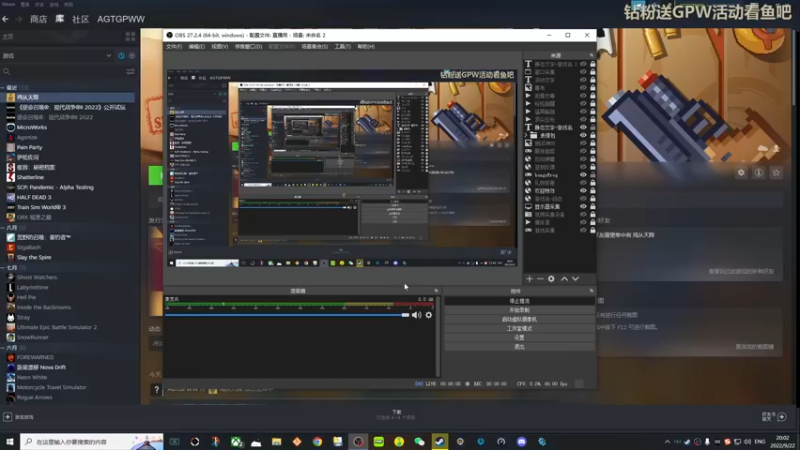Image resolution: width=800 pixels, height=450 pixels.
Task: Move the selected source down
Action: pos(576,279)
